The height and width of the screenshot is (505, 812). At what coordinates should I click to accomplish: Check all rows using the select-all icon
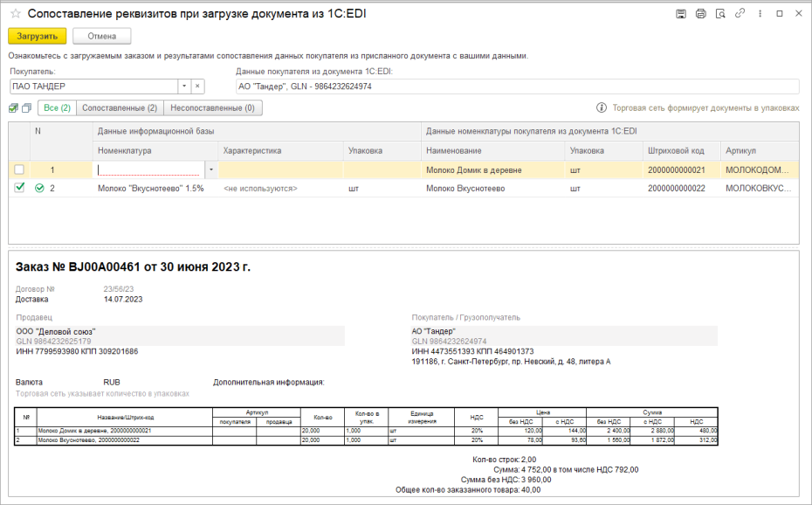(x=13, y=107)
